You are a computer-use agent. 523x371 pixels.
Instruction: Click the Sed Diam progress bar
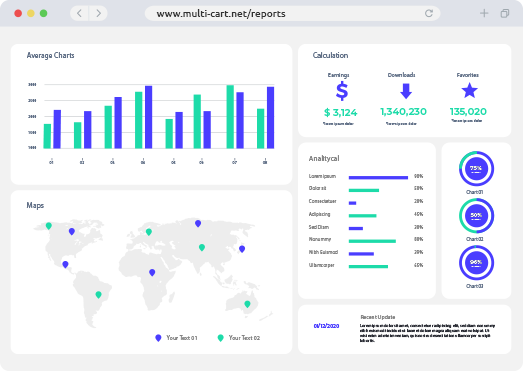click(356, 228)
